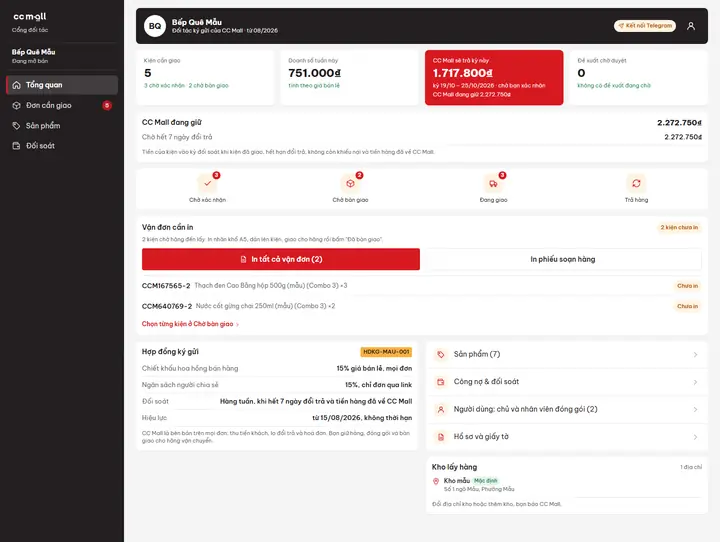Click Chưa in tag for CCM640769-2
The image size is (720, 542).
(x=687, y=306)
